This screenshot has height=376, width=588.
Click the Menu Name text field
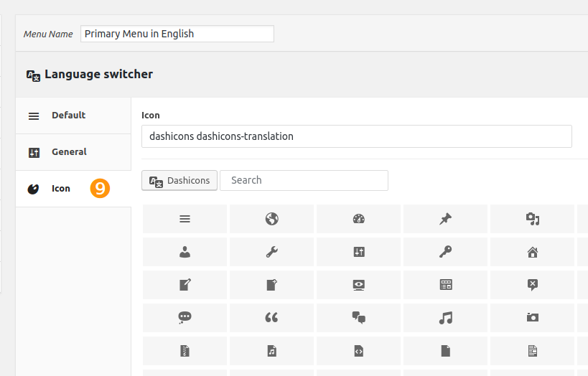177,34
